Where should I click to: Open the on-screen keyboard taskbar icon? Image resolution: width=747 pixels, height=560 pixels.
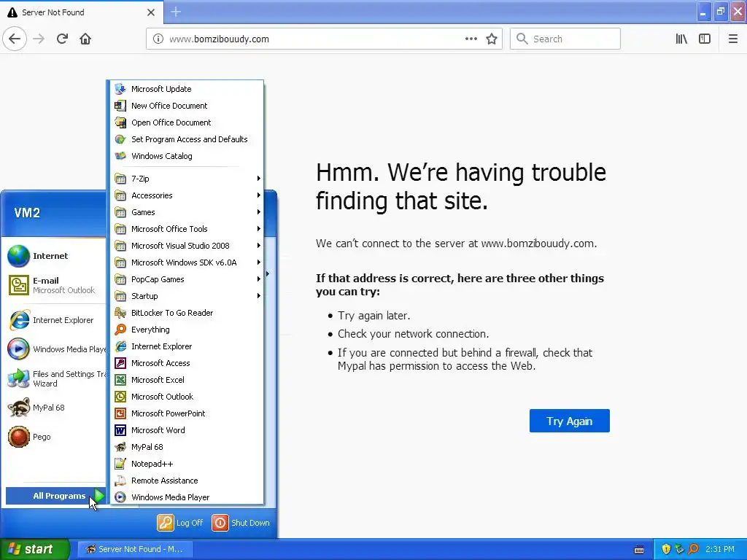pyautogui.click(x=639, y=550)
